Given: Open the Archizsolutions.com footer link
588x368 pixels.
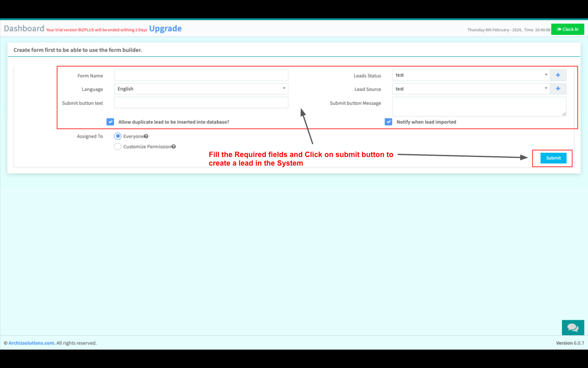Looking at the screenshot, I should click(x=31, y=343).
